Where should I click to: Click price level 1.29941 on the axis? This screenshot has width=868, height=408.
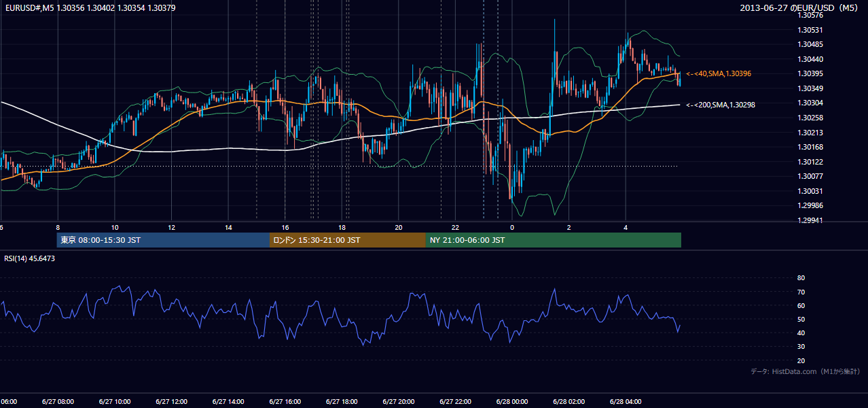(810, 220)
